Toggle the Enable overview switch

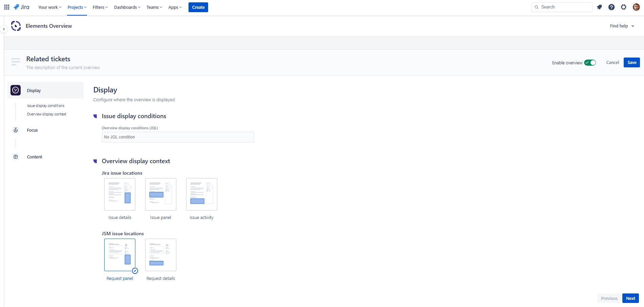[x=590, y=63]
